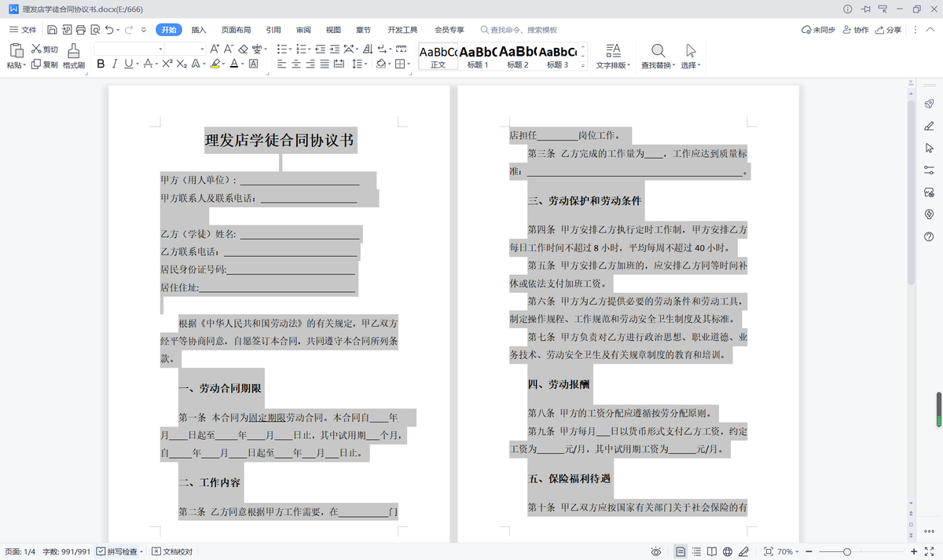Toggle Italic formatting
Viewport: 943px width, 560px height.
click(115, 64)
